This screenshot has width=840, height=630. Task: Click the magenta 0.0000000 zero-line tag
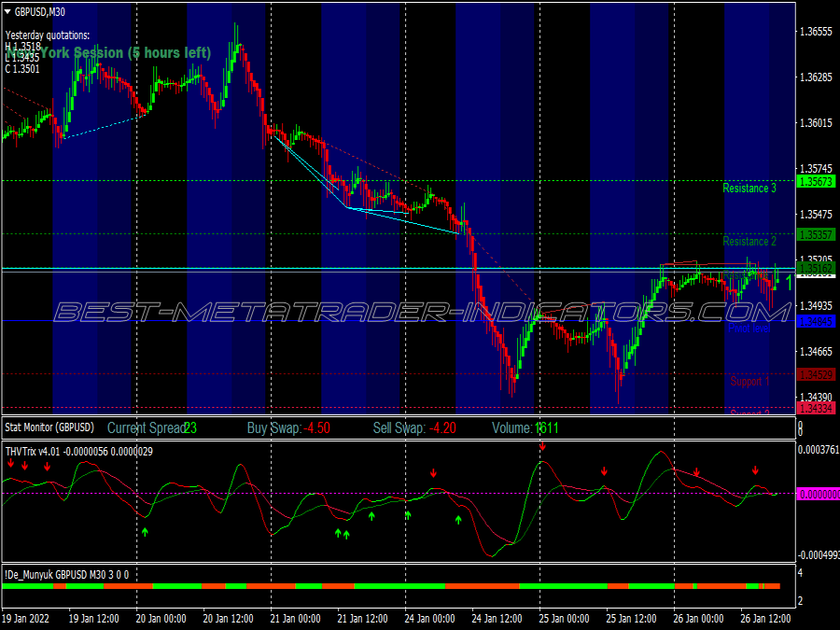pos(819,494)
